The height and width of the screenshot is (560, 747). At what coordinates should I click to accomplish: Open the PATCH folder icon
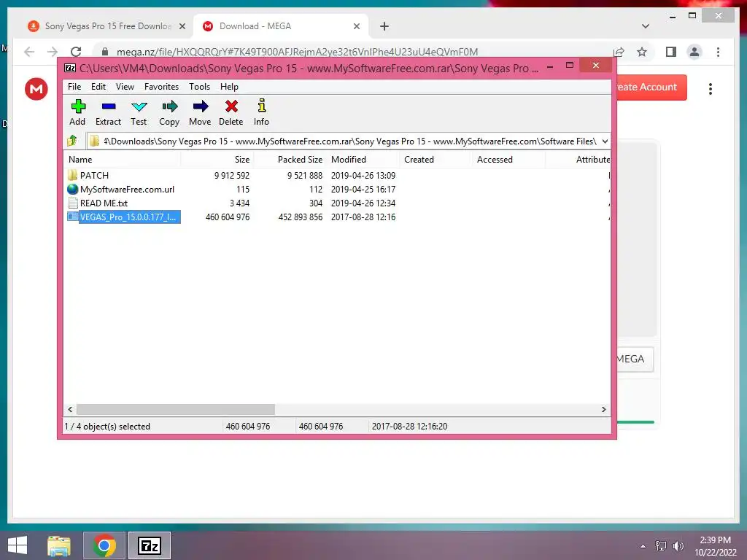tap(72, 175)
